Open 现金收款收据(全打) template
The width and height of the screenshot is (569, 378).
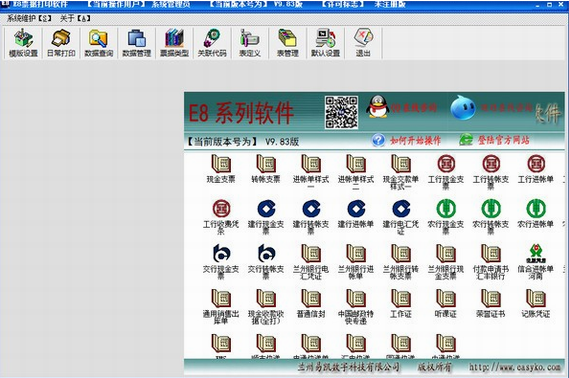pos(266,307)
